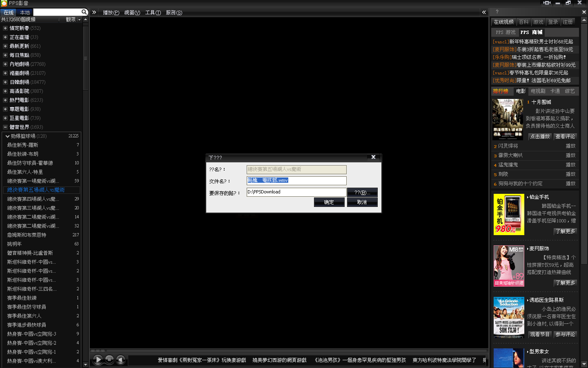The image size is (588, 368).
Task: Click the question mark icon in the right panel header
Action: coord(497,12)
